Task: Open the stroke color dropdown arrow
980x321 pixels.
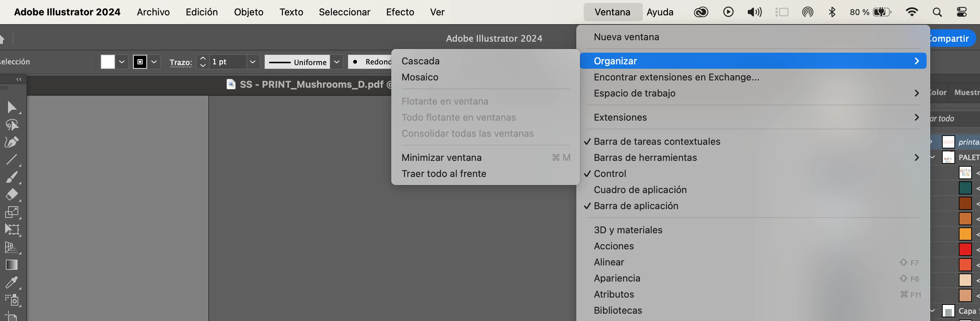Action: (154, 62)
